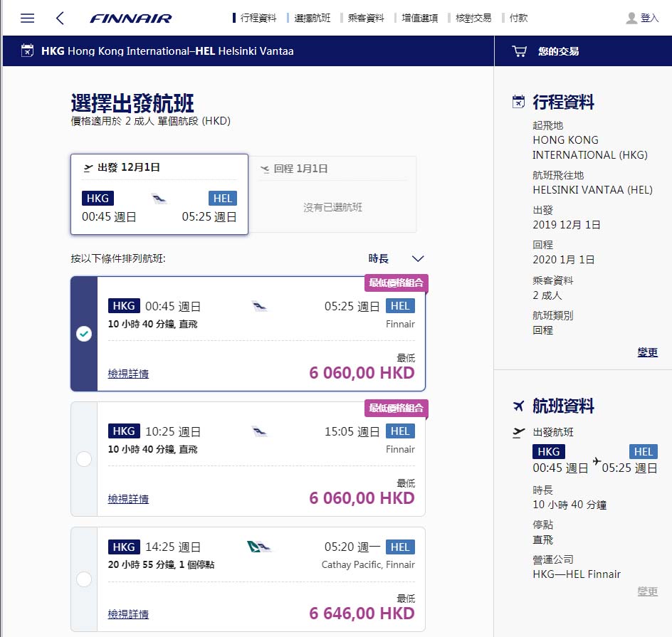Click the 您的交易 cart header
The height and width of the screenshot is (637, 672).
(558, 51)
